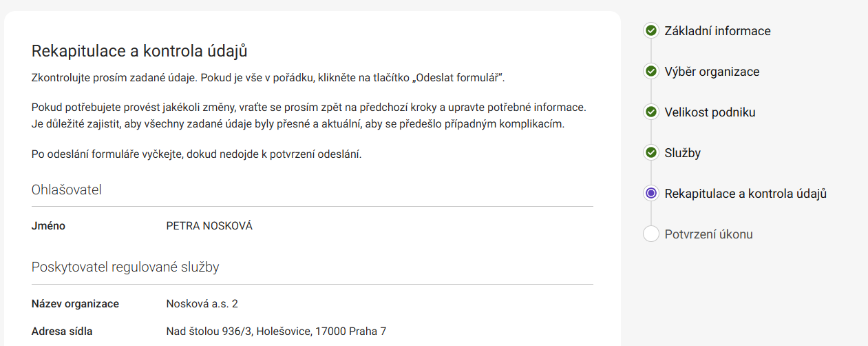Click the organization name Nosková a.s. 2
Viewport: 868px width, 346px height.
pos(202,304)
